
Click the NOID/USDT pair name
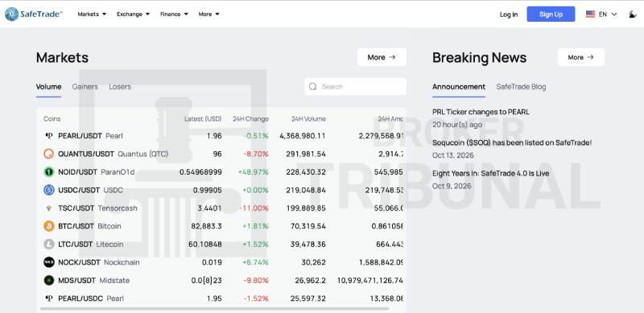(x=77, y=172)
